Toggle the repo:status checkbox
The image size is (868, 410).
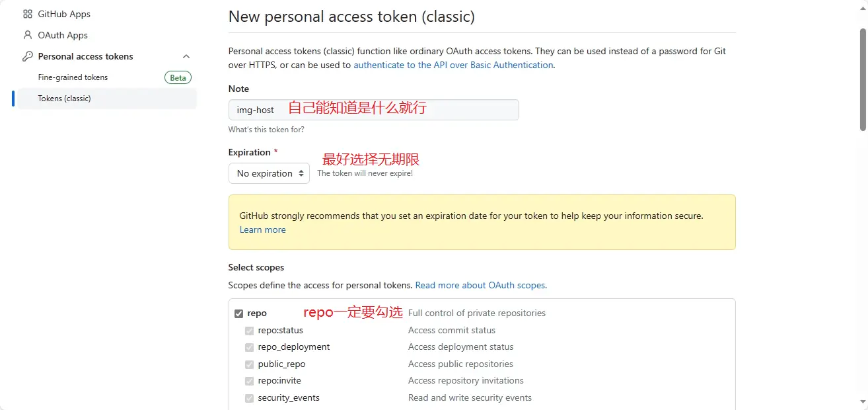tap(249, 331)
